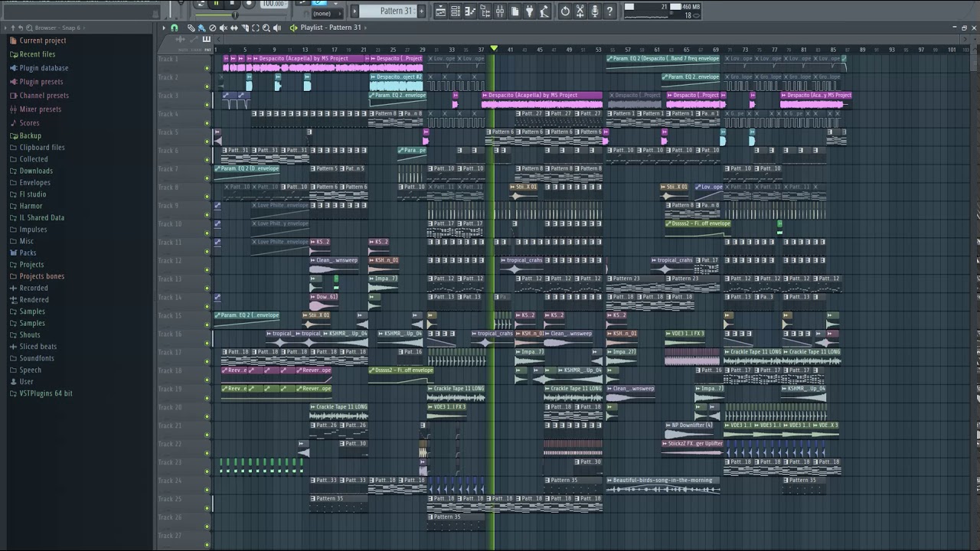The width and height of the screenshot is (980, 551).
Task: Open the Pattern 31 selector dropdown
Action: [387, 11]
